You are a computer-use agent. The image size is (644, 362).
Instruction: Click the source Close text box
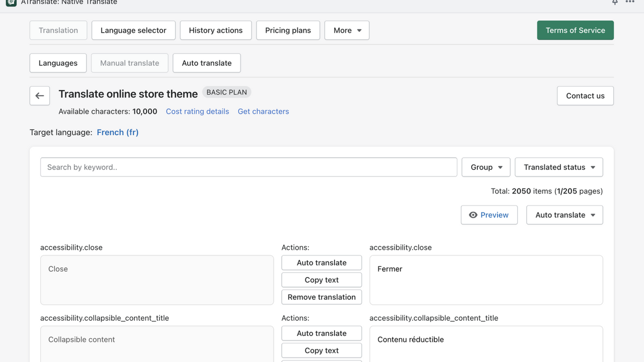click(x=157, y=280)
